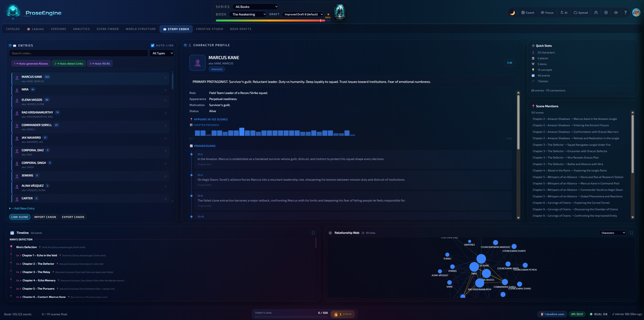Toggle the favorite star next to draft progress
The height and width of the screenshot is (320, 644).
tap(328, 14)
